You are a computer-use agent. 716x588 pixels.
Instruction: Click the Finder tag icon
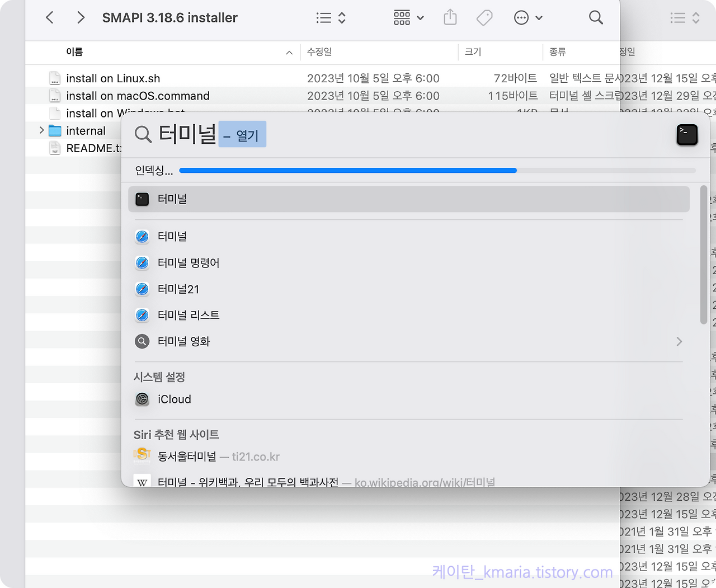(484, 18)
